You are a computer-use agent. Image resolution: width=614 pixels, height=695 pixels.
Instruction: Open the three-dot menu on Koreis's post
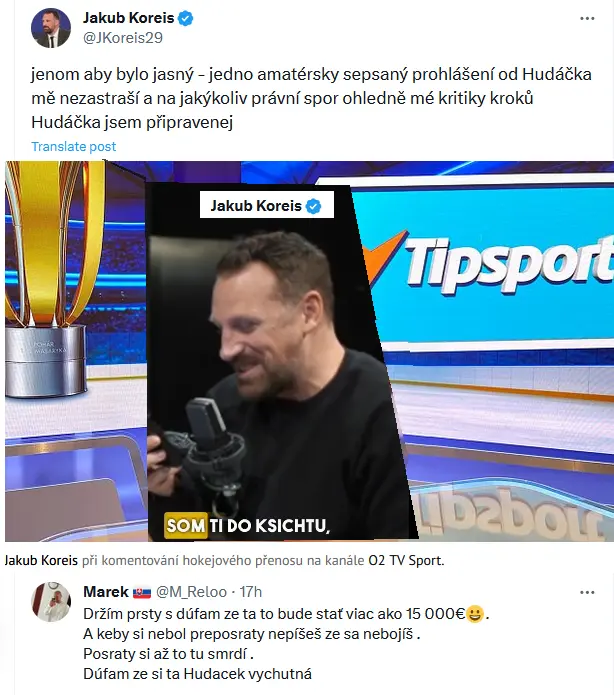pos(587,19)
